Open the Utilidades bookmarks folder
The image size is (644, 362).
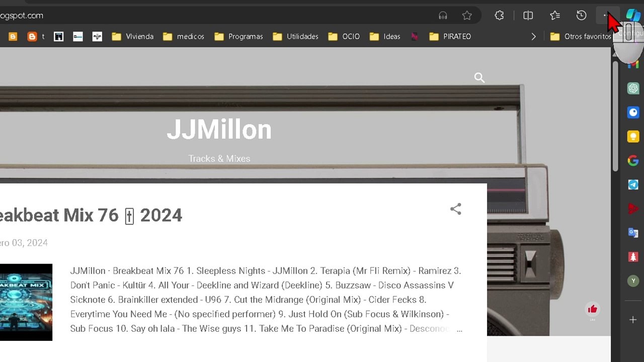pos(295,36)
